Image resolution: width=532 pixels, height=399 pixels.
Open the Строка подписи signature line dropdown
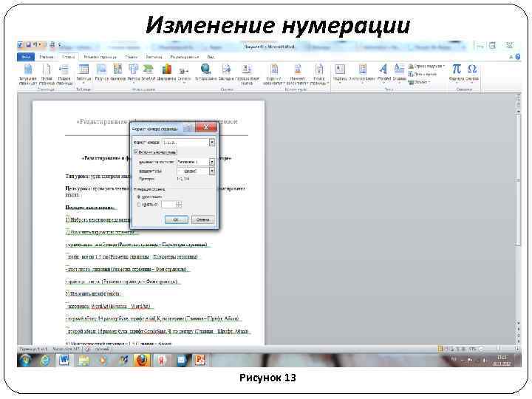(x=426, y=66)
